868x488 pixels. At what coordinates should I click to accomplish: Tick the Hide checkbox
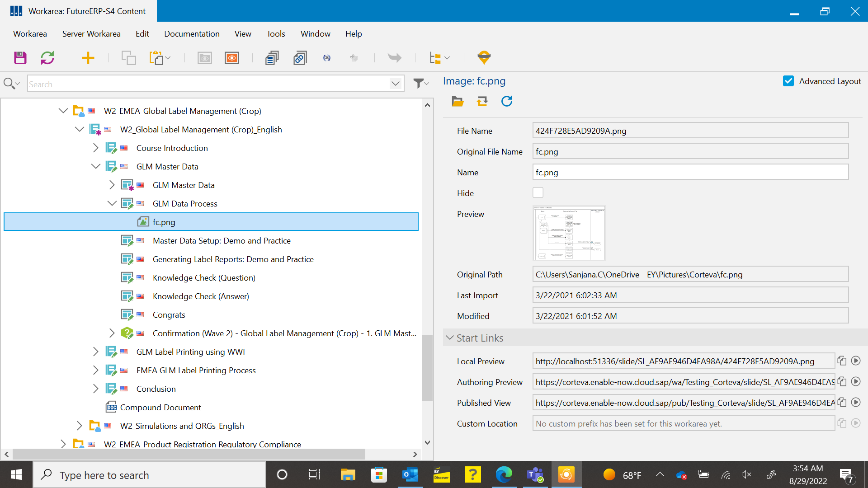pyautogui.click(x=538, y=193)
